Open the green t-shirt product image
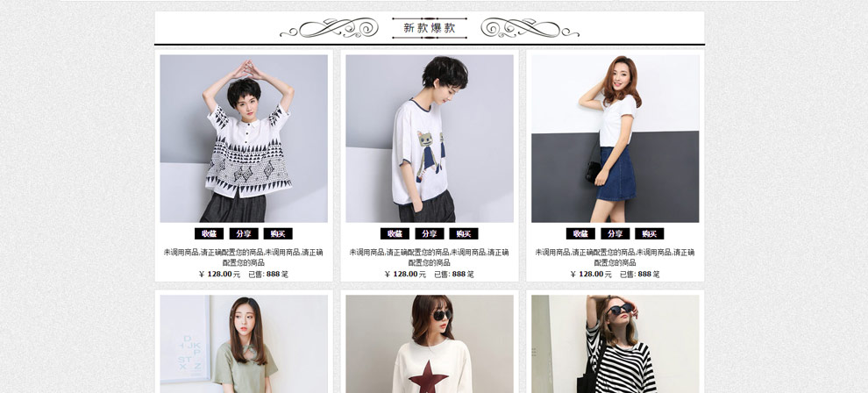Screen dimensions: 868x393 coord(244,344)
